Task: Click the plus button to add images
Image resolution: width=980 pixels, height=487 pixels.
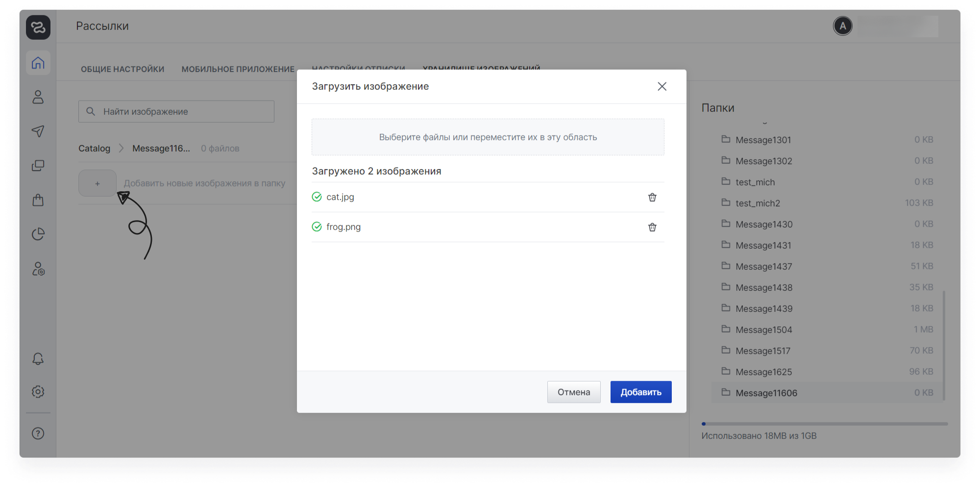Action: (98, 183)
